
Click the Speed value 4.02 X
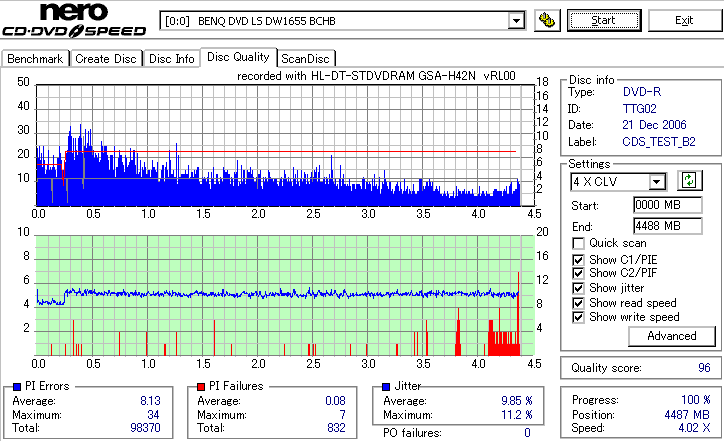coord(694,428)
